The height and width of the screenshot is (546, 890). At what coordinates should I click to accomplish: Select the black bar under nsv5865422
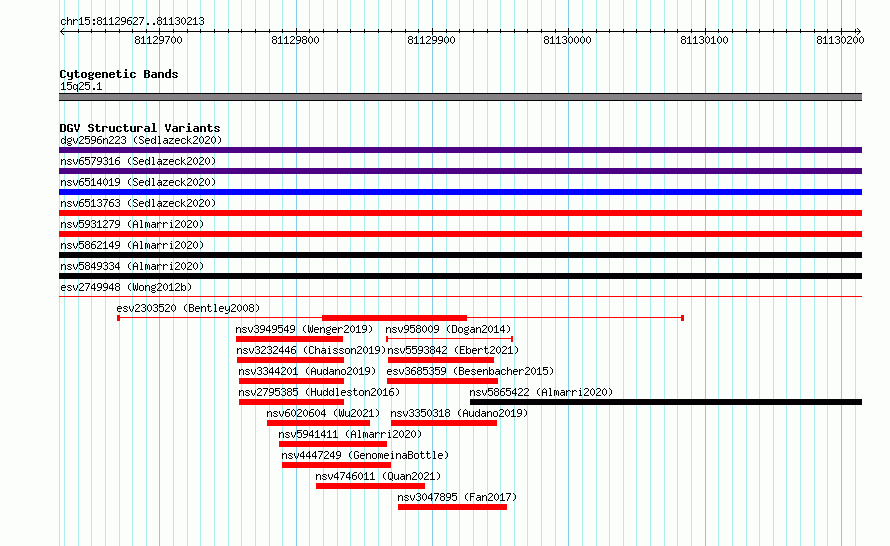point(666,402)
